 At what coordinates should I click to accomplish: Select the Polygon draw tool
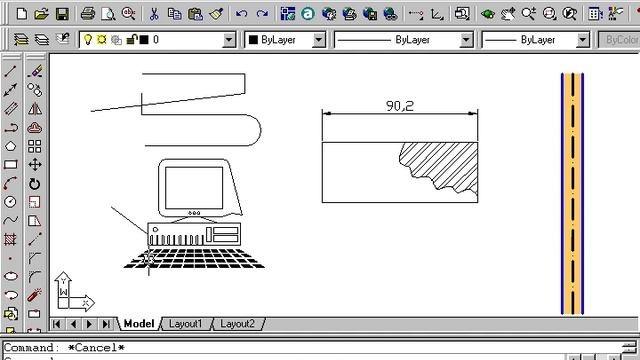coord(10,146)
